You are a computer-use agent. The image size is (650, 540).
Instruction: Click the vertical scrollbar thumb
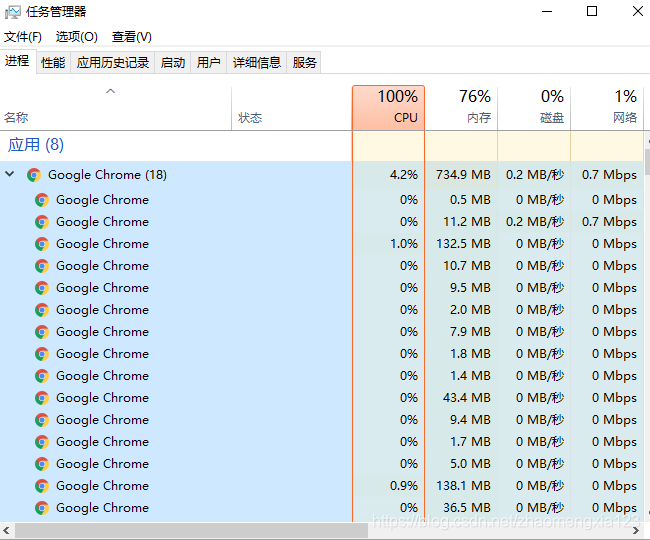pos(647,162)
